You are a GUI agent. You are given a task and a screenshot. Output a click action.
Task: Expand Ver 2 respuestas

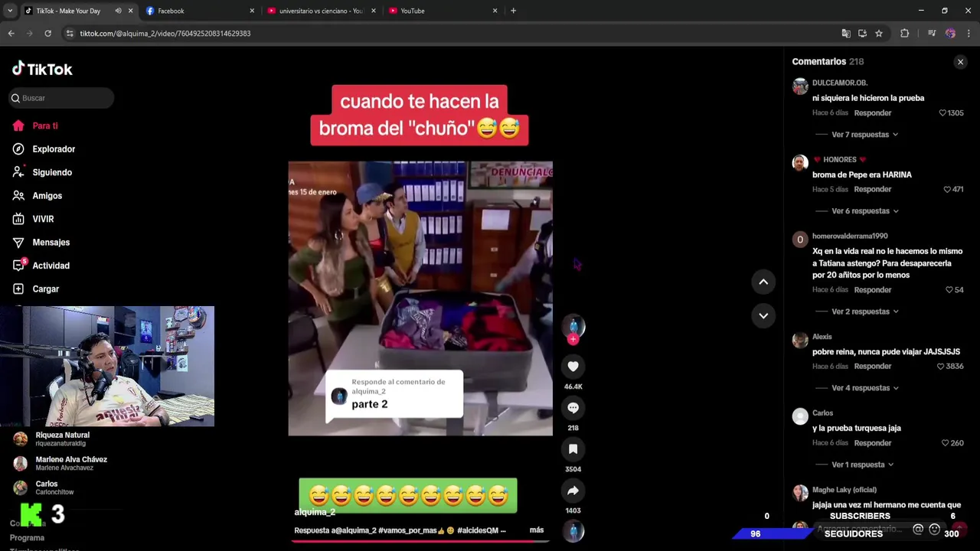point(864,311)
